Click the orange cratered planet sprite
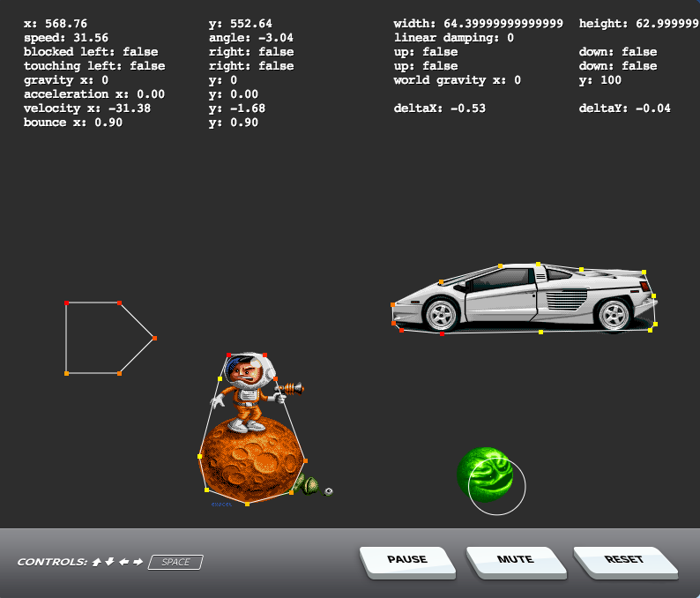 [x=251, y=460]
